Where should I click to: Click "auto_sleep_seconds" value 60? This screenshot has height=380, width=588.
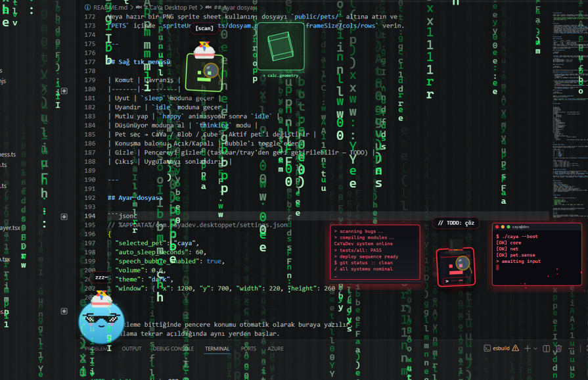coord(200,252)
